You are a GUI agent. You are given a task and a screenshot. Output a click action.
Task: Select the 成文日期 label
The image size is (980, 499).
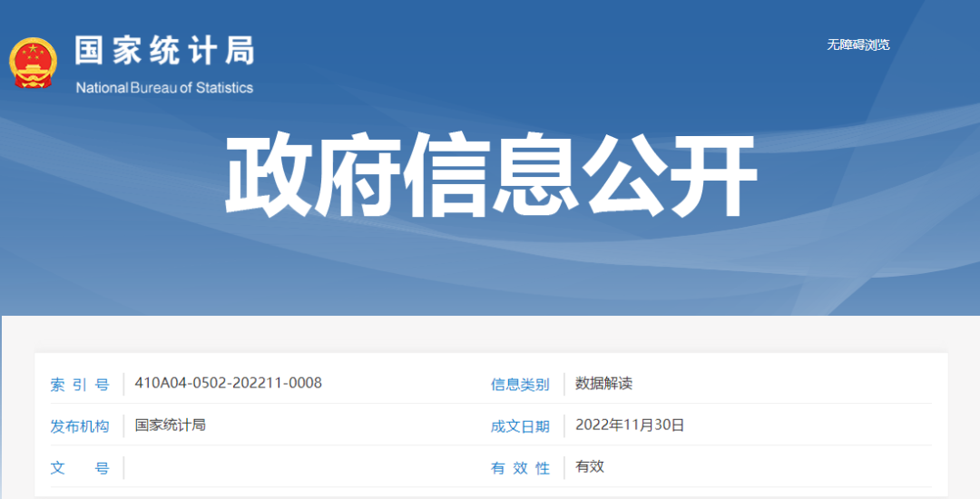point(520,426)
